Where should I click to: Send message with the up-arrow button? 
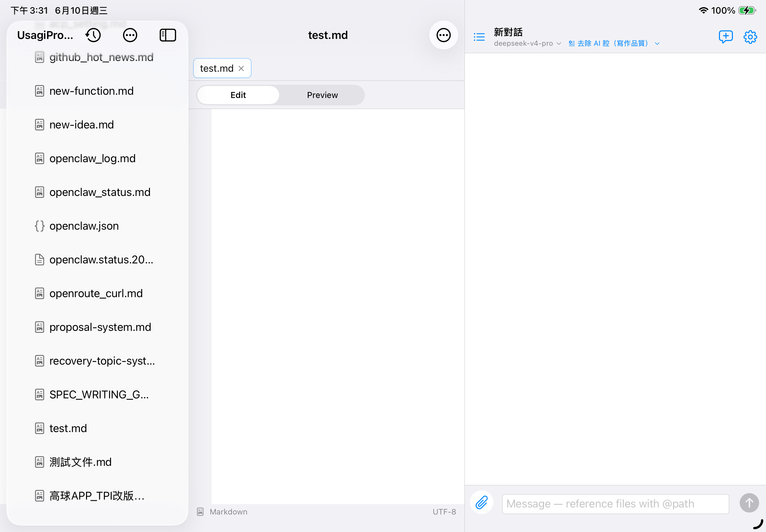pos(749,503)
